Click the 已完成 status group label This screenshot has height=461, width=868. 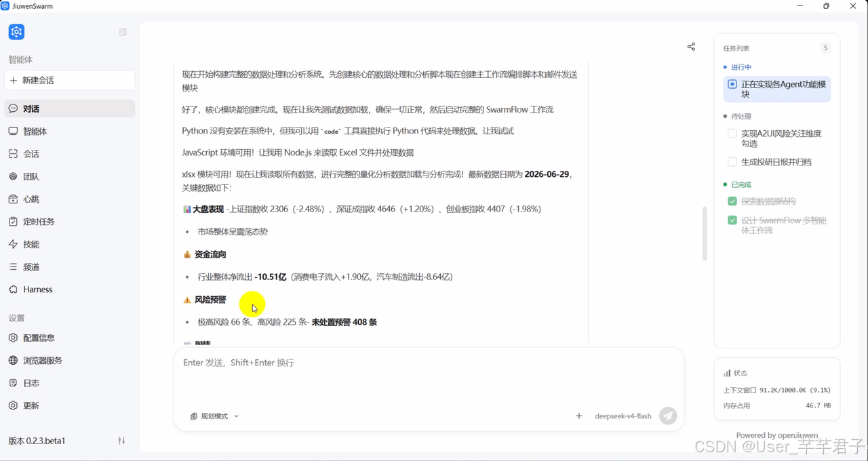pos(741,184)
